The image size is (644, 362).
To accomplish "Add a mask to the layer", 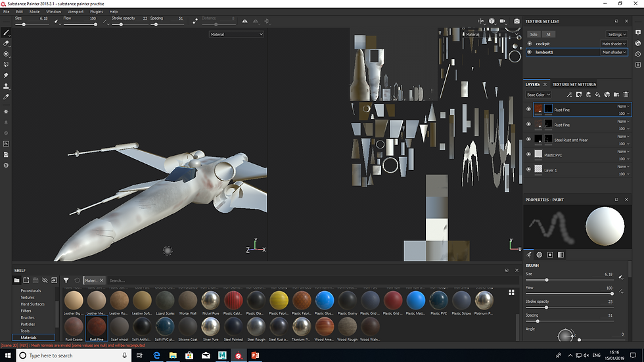I will click(579, 95).
